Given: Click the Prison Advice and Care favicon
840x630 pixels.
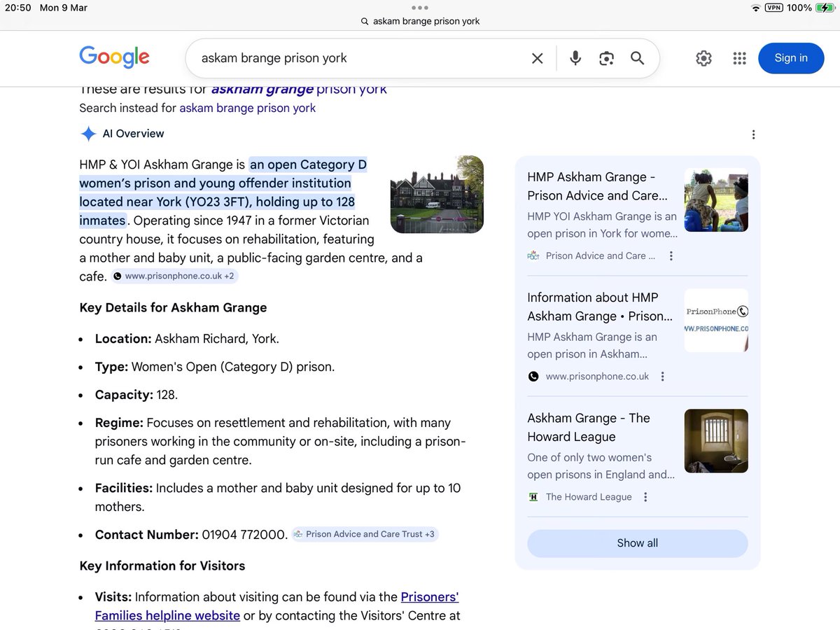Looking at the screenshot, I should coord(533,256).
